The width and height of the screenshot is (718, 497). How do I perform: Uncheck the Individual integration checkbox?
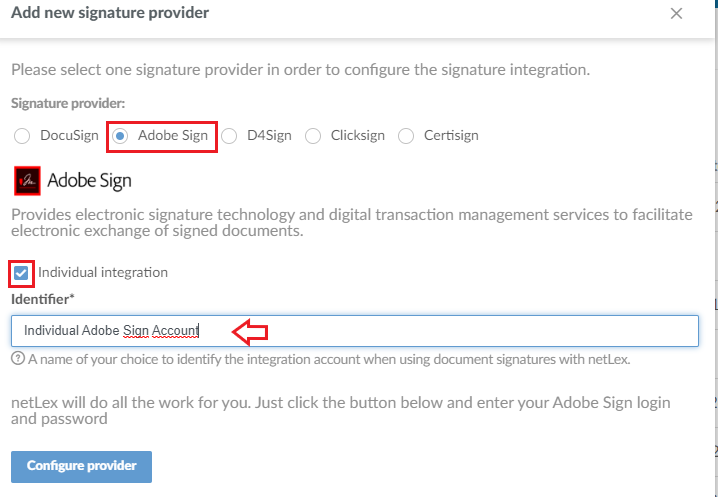coord(21,273)
